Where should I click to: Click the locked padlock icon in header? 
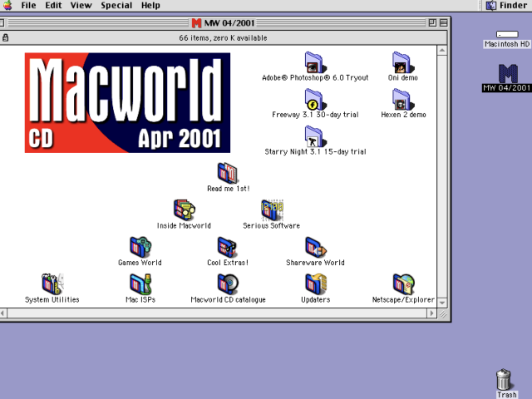(5, 37)
